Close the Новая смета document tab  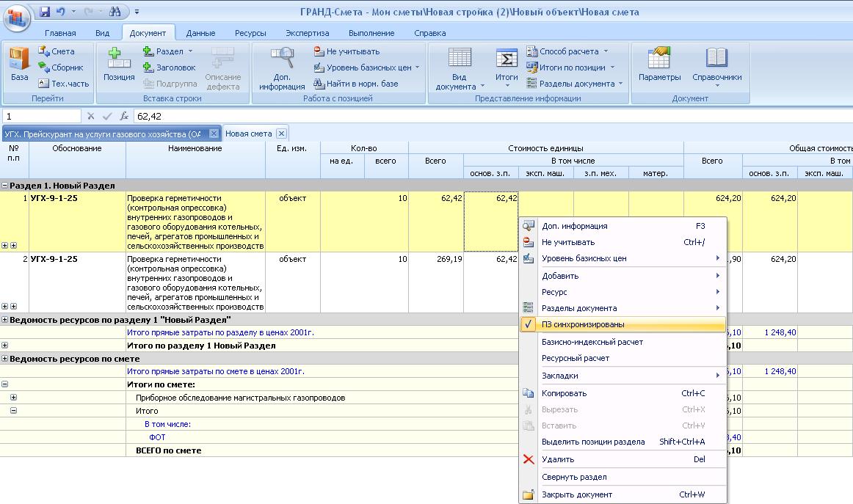(x=281, y=134)
